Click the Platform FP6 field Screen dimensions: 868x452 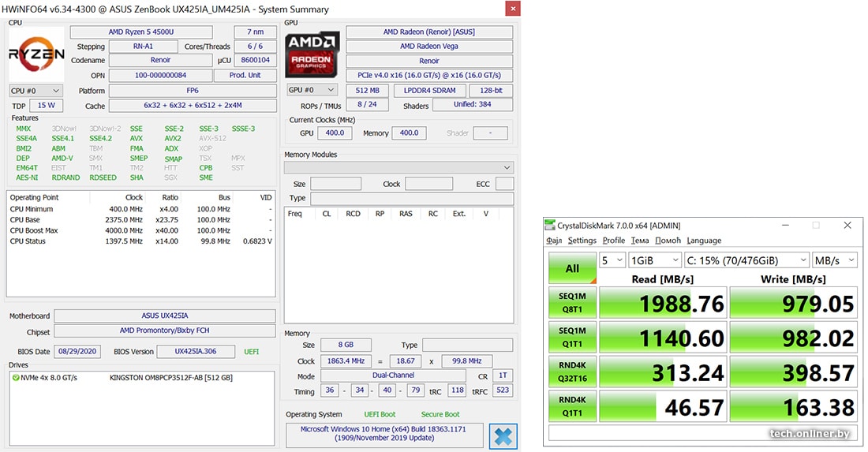[x=193, y=91]
